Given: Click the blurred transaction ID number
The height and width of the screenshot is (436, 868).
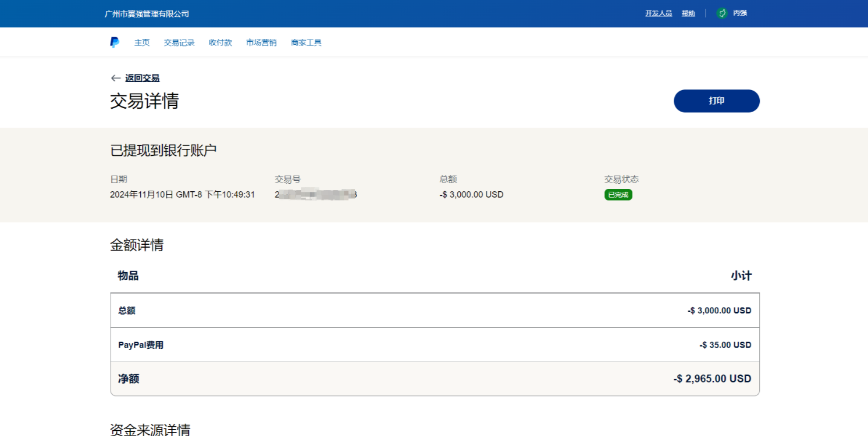Looking at the screenshot, I should 315,195.
